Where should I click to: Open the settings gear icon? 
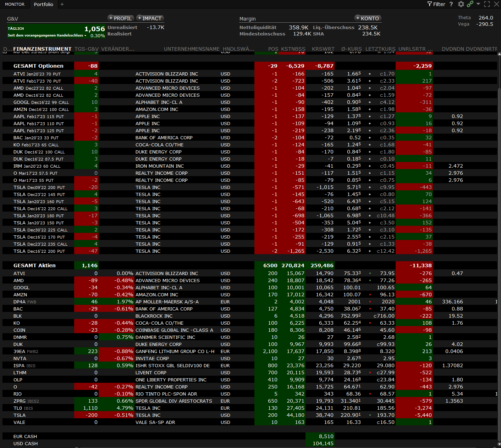tap(461, 4)
